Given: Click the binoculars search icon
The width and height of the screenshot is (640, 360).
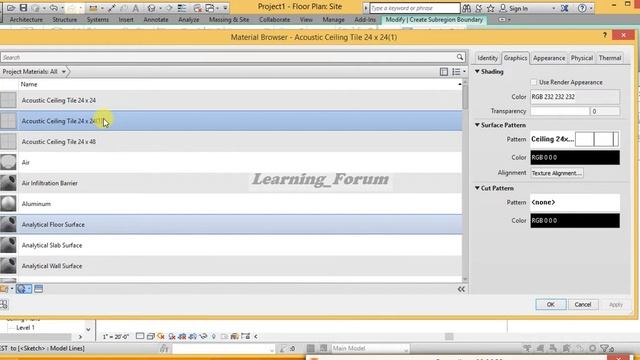Looking at the screenshot, I should [467, 8].
